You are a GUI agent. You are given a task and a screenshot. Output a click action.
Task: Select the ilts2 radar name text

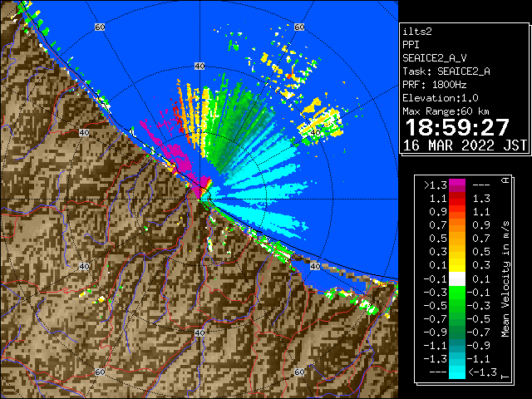[x=417, y=32]
